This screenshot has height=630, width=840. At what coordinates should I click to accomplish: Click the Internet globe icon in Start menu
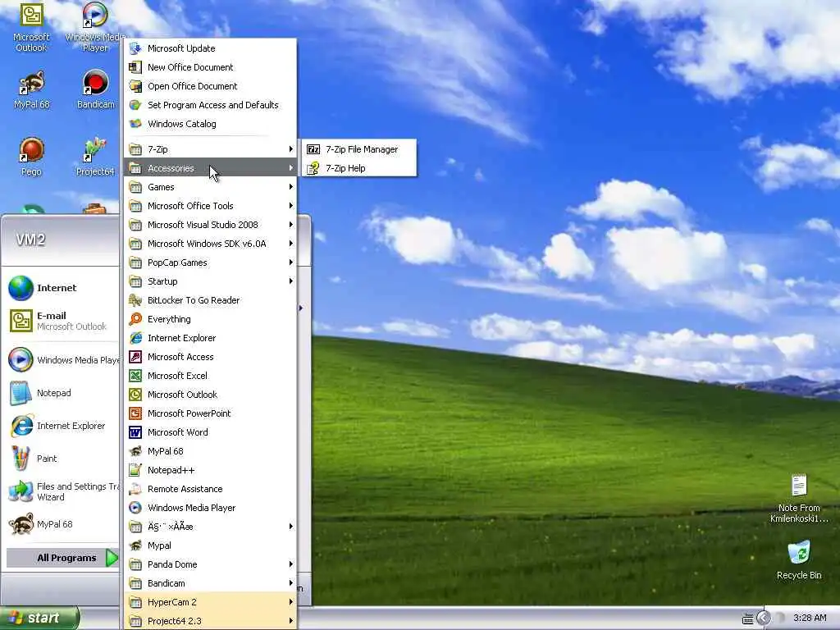pyautogui.click(x=21, y=288)
